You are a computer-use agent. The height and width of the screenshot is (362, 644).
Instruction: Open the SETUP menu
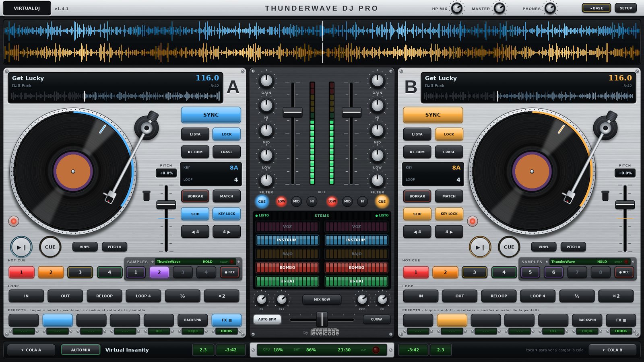click(625, 8)
